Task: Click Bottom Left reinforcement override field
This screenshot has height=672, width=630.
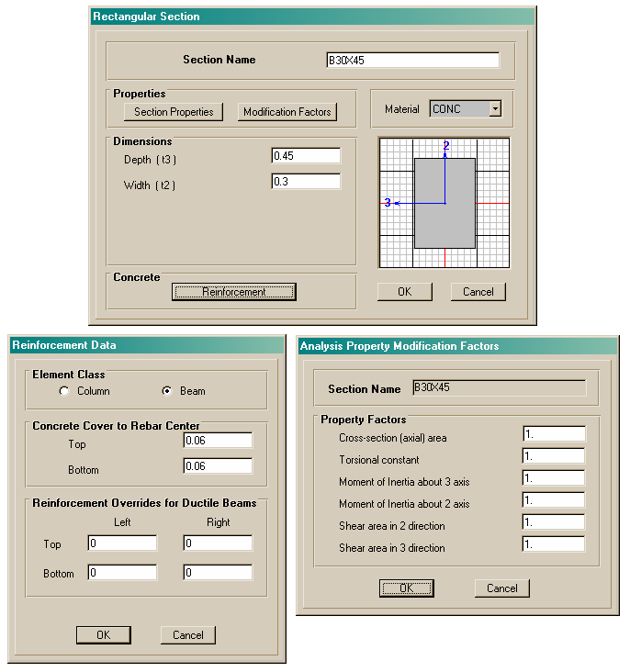Action: point(122,572)
